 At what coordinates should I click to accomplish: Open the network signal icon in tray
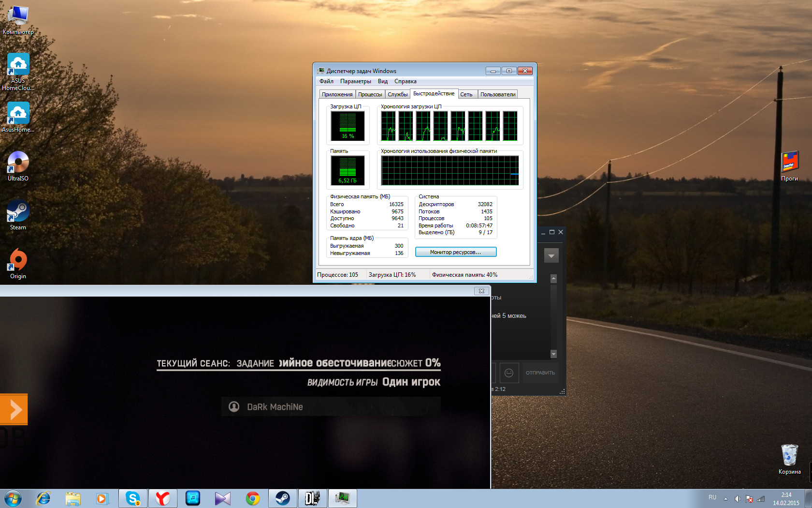pos(761,499)
